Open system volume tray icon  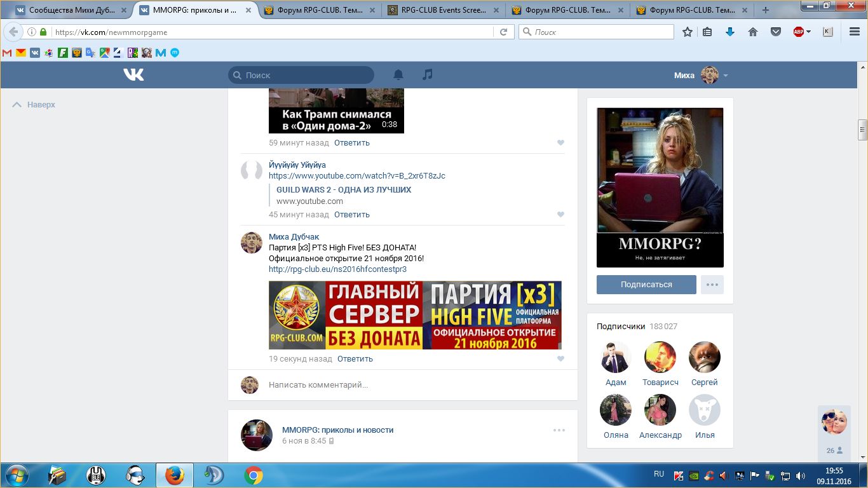800,475
